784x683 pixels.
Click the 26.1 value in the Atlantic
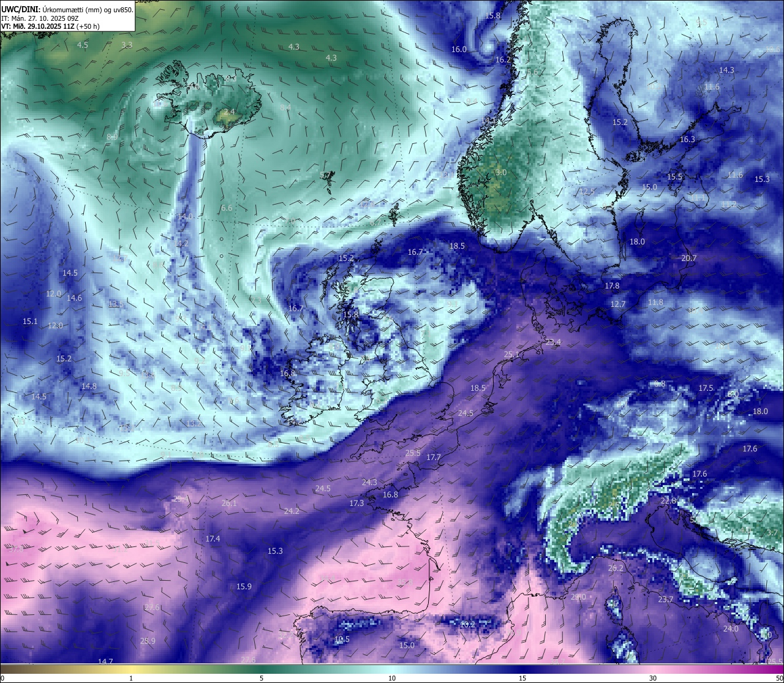point(229,504)
